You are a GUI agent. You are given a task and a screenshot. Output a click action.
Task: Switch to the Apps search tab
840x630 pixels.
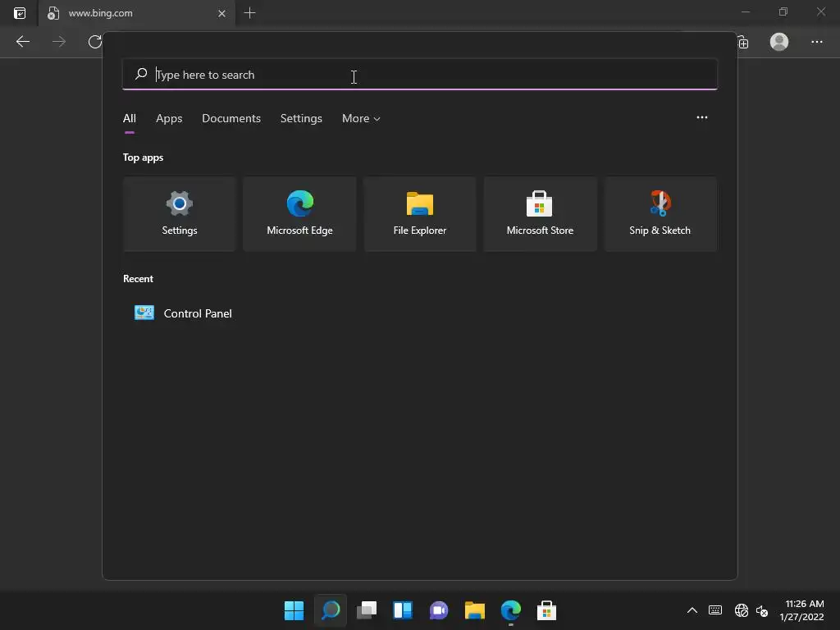169,118
